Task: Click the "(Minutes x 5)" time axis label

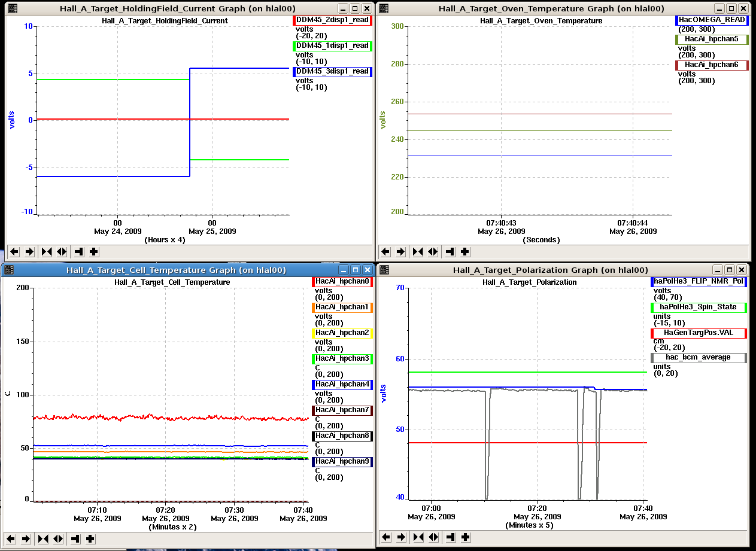Action: [x=530, y=525]
